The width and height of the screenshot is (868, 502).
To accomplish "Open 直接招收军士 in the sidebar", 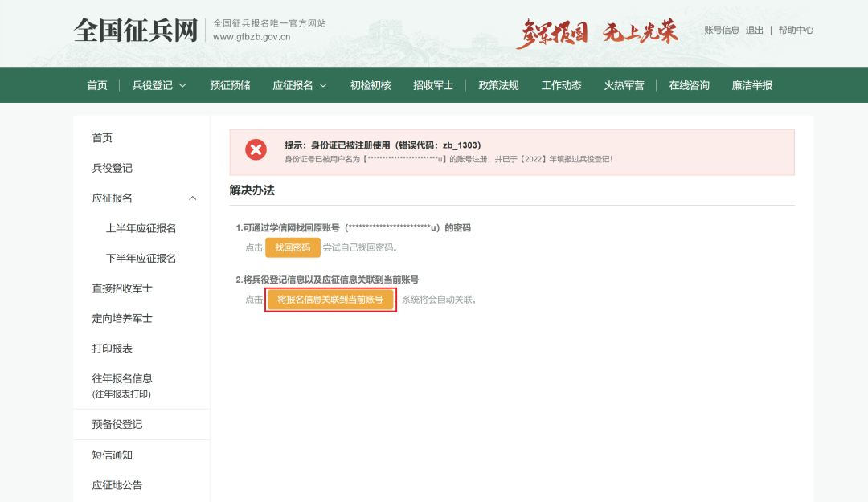I will [122, 288].
